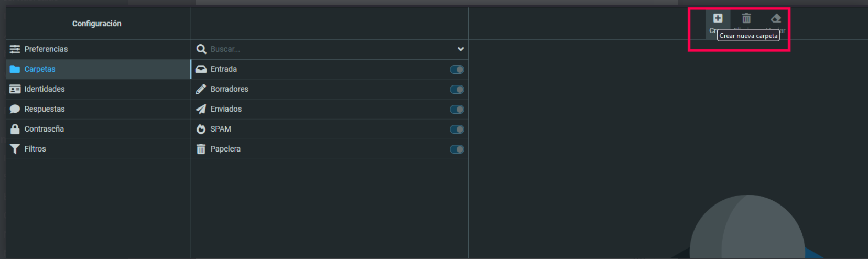Create a new folder with plus icon

(x=718, y=18)
